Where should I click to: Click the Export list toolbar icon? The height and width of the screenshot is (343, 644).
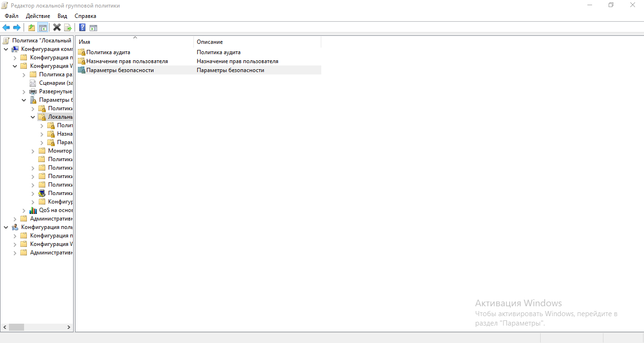[68, 27]
